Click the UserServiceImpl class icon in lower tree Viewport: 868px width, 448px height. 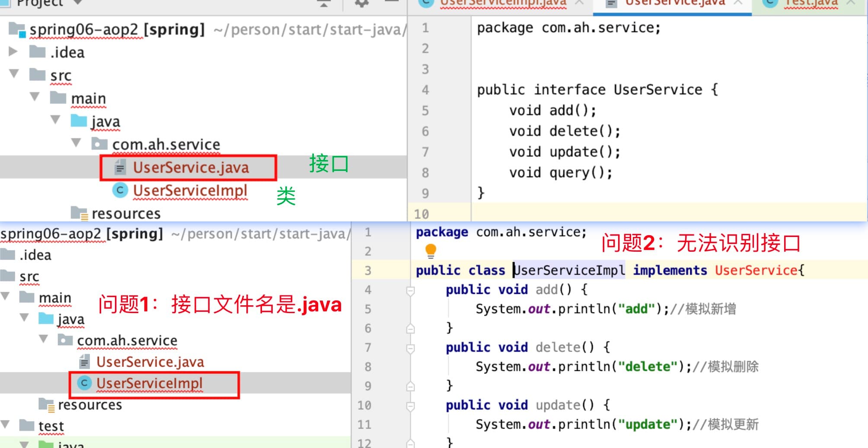(84, 383)
